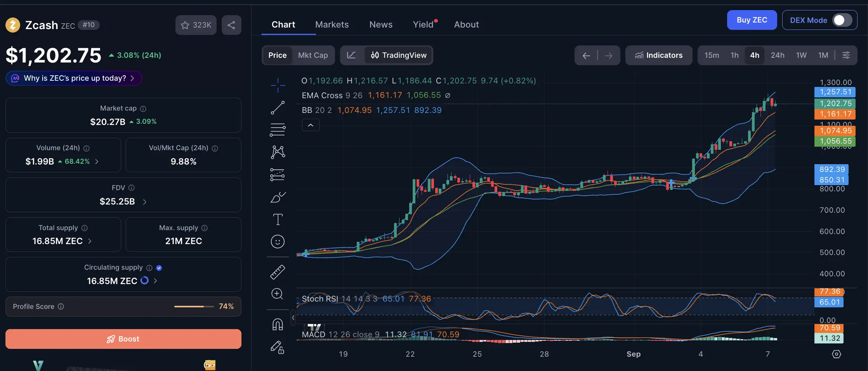Switch to the TradingView chart mode
Screen dimensions: 868x371
[399, 55]
